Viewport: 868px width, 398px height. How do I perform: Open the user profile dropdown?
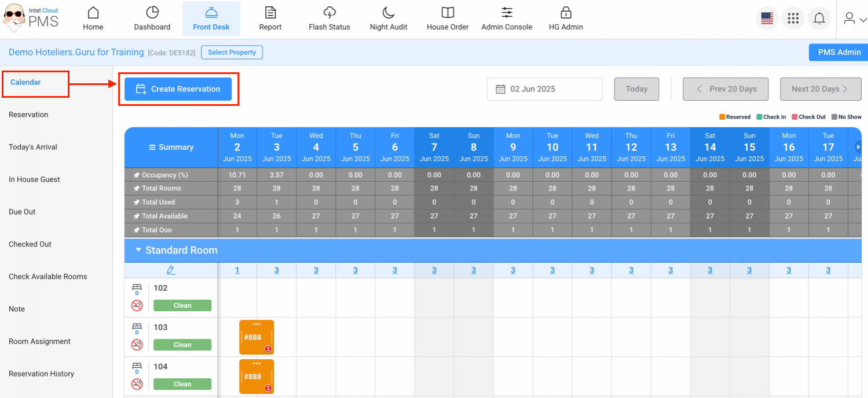point(854,19)
